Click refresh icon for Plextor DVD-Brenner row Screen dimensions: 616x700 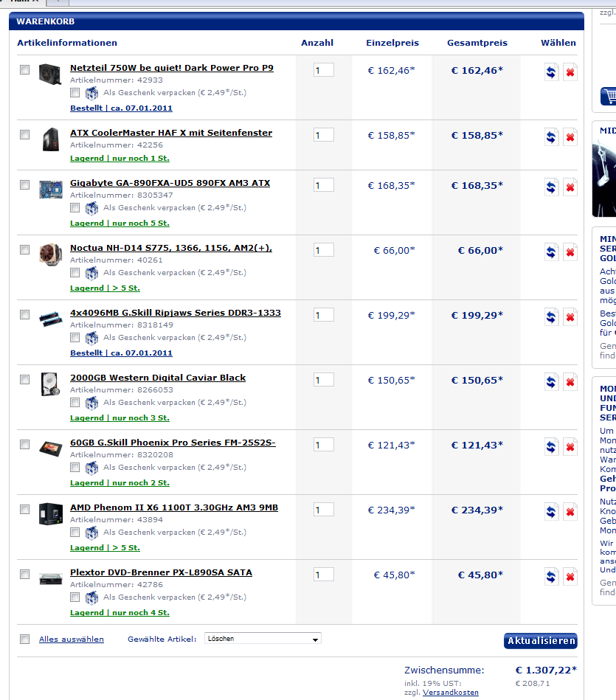click(552, 576)
